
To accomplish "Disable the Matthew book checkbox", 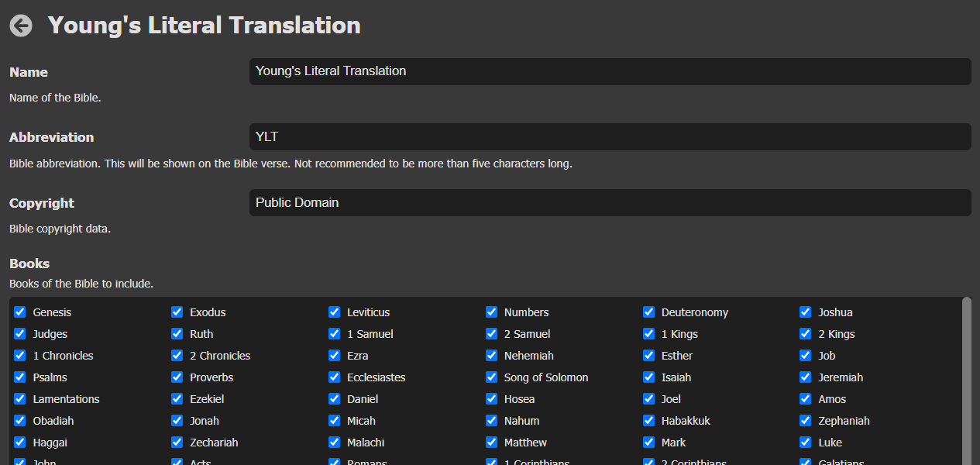I will (x=492, y=443).
